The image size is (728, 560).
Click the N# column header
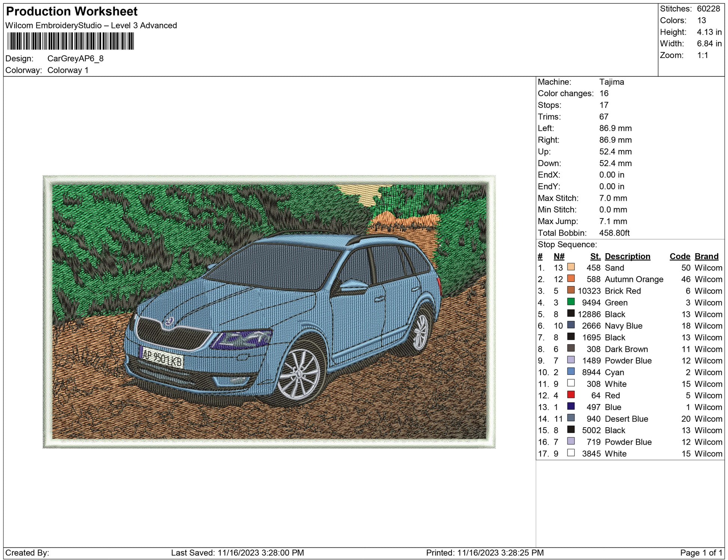559,256
